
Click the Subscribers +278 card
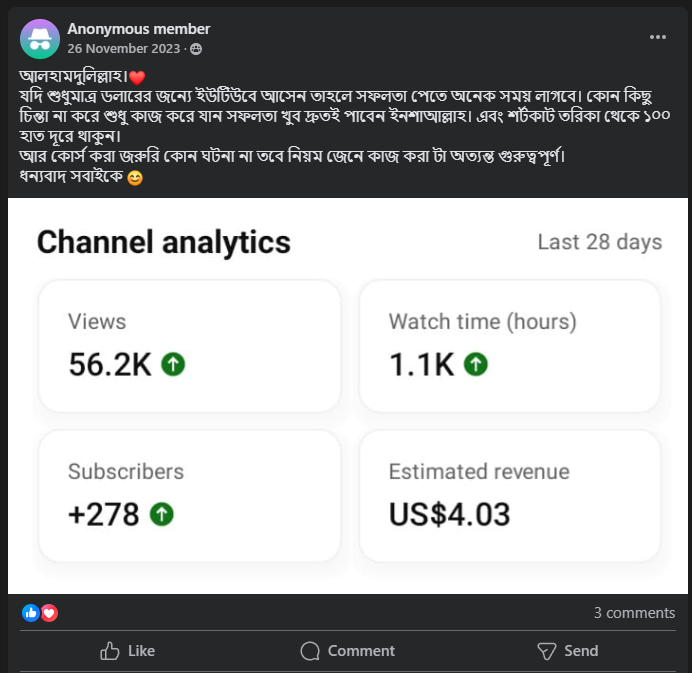coord(188,495)
